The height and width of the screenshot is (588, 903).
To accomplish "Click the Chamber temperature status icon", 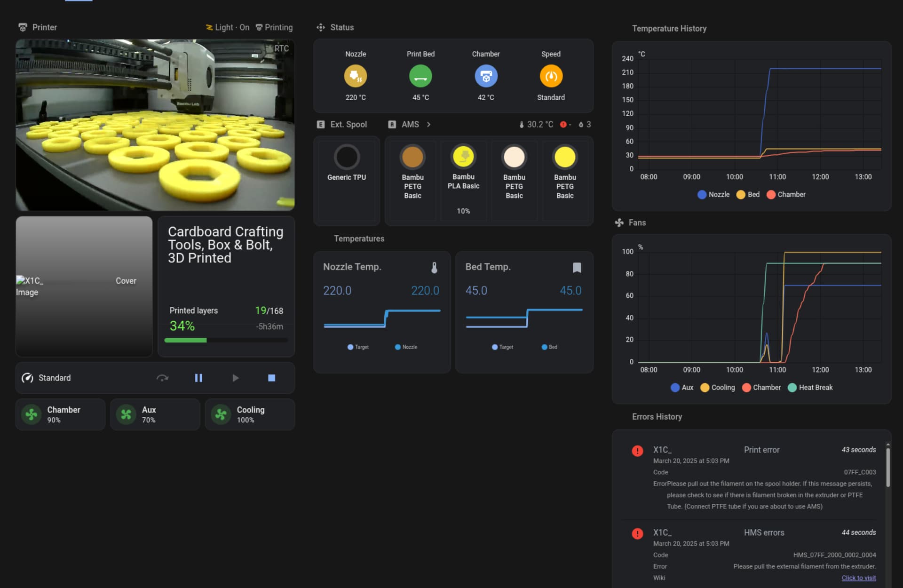I will [x=485, y=76].
